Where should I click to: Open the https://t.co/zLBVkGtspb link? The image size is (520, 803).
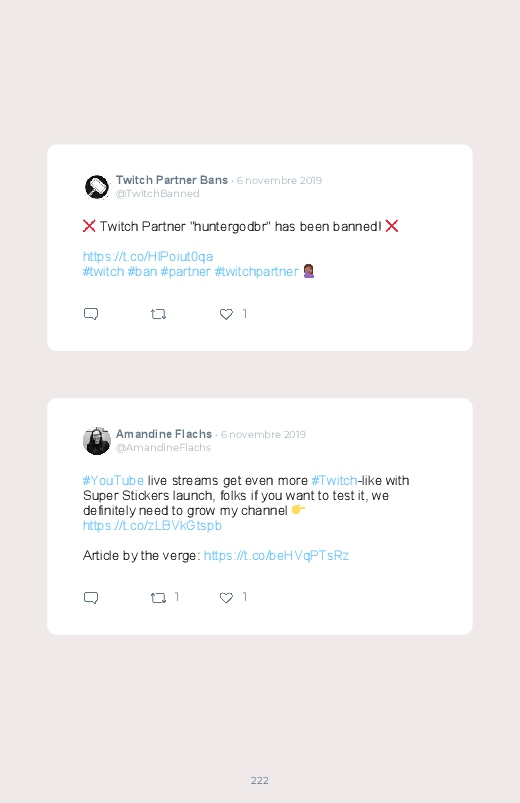(152, 525)
